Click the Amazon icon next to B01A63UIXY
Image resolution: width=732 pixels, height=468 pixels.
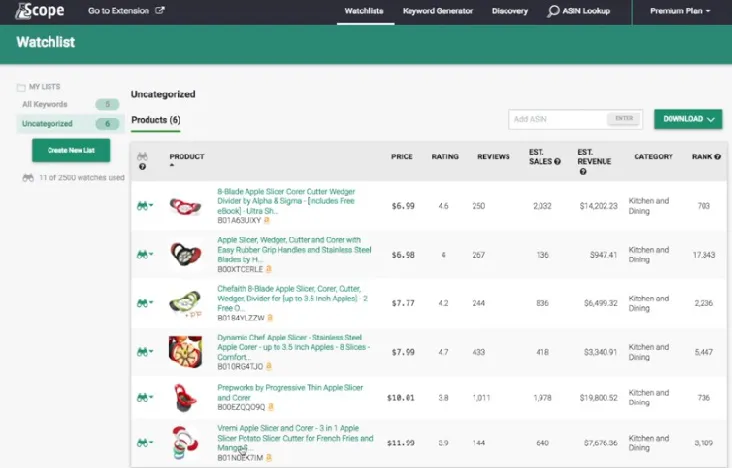pyautogui.click(x=268, y=221)
